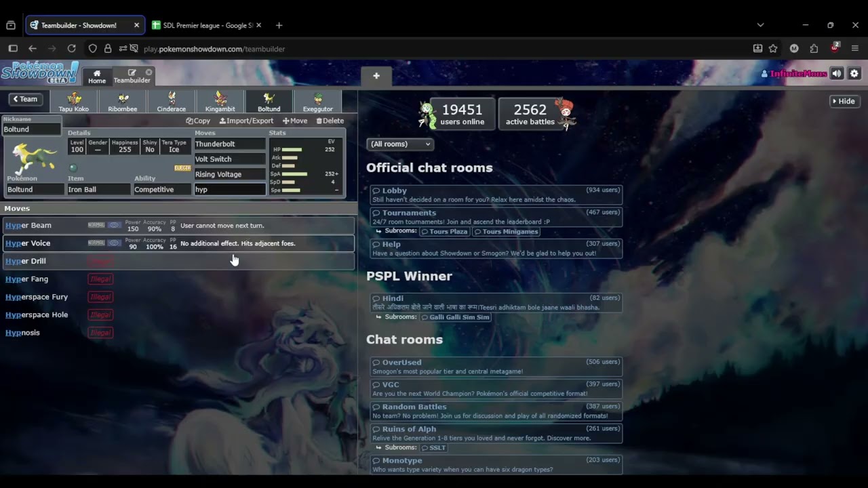Join the VGC chat room
This screenshot has height=488, width=868.
(496, 389)
